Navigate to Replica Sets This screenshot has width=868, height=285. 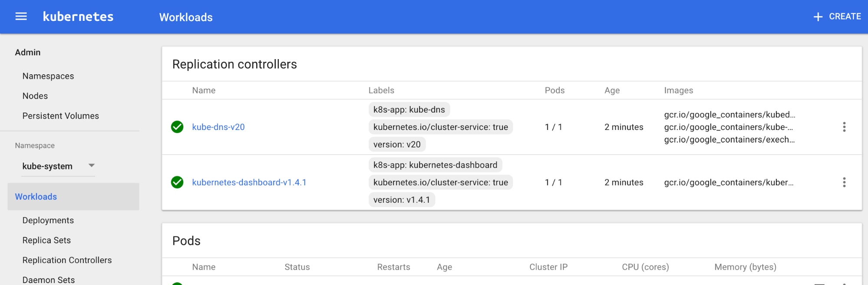pos(46,240)
